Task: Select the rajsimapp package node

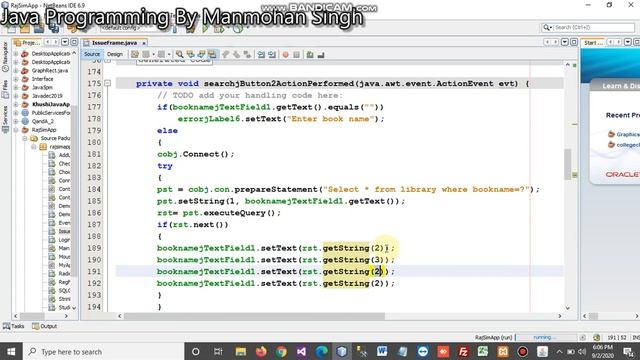Action: point(60,147)
